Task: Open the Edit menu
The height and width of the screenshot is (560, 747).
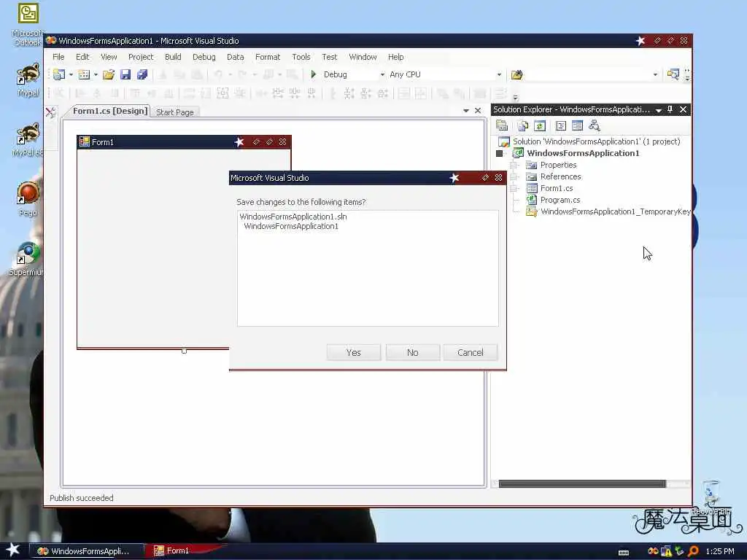Action: click(x=82, y=57)
